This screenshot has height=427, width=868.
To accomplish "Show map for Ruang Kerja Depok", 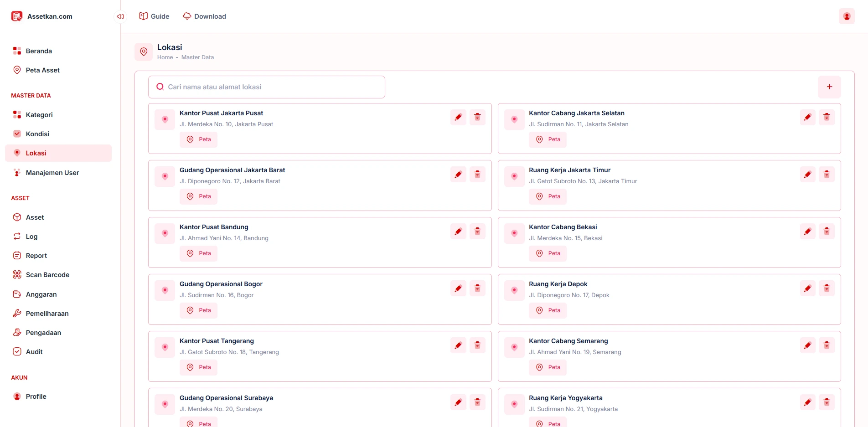I will [548, 310].
